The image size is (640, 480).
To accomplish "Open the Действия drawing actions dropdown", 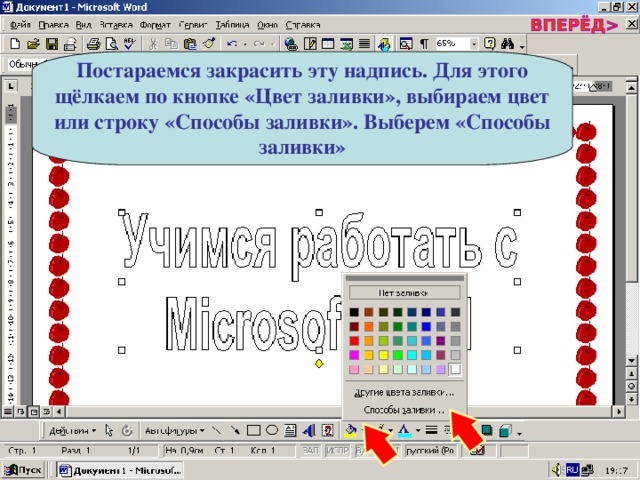I will click(72, 431).
